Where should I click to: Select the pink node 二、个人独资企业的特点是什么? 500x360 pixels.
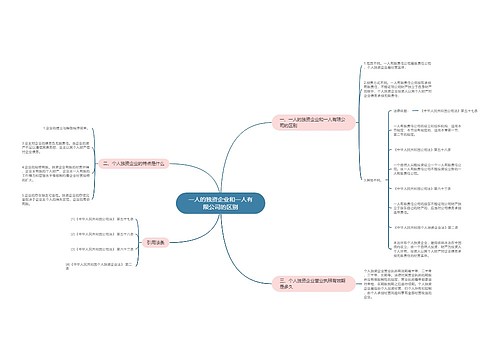(x=134, y=164)
